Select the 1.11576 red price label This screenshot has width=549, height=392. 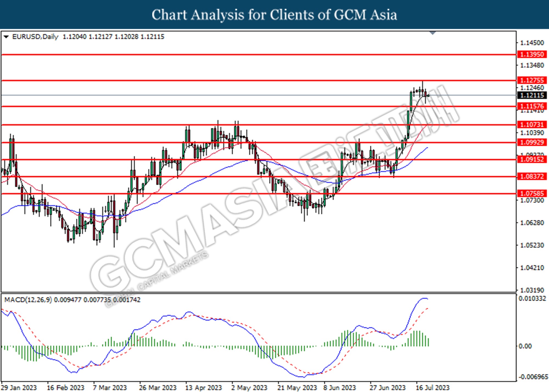(532, 106)
